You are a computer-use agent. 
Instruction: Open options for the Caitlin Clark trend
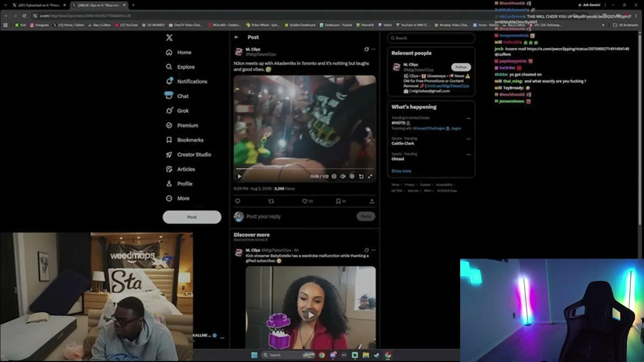click(468, 139)
